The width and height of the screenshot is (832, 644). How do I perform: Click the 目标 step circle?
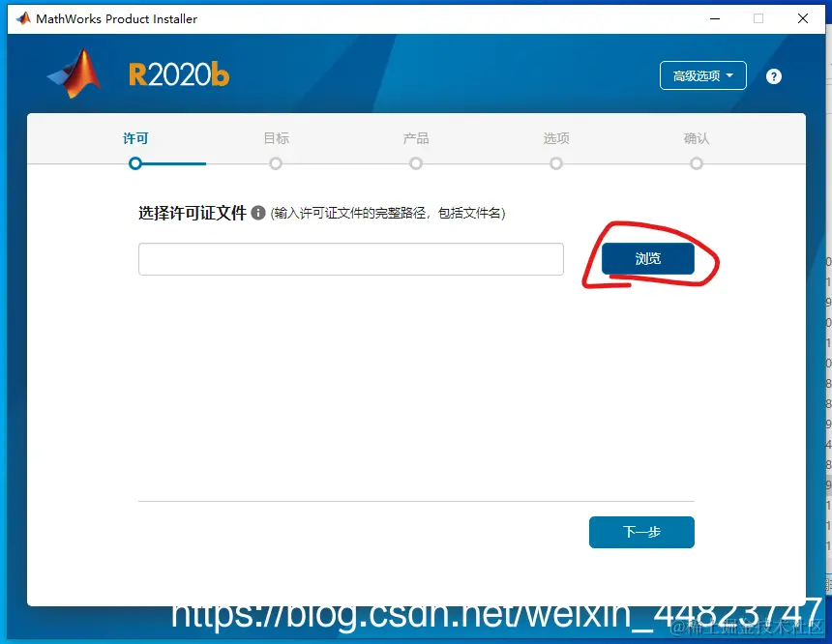click(x=276, y=164)
